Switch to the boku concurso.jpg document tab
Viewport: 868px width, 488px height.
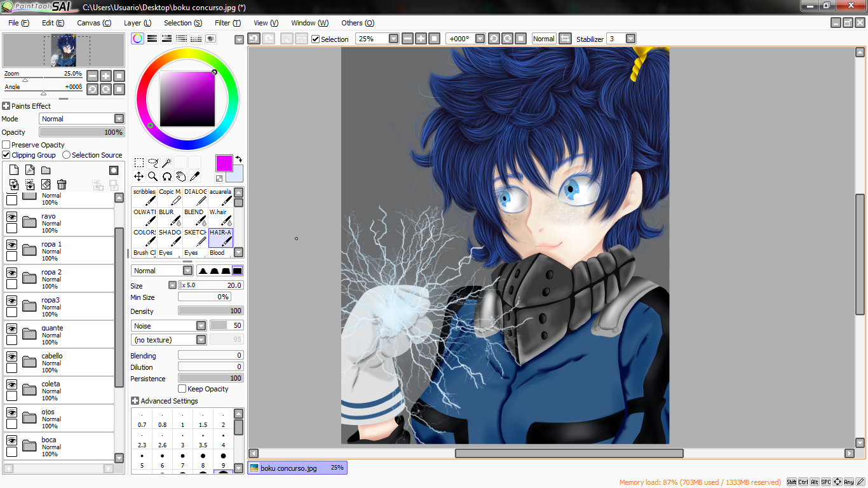(297, 468)
